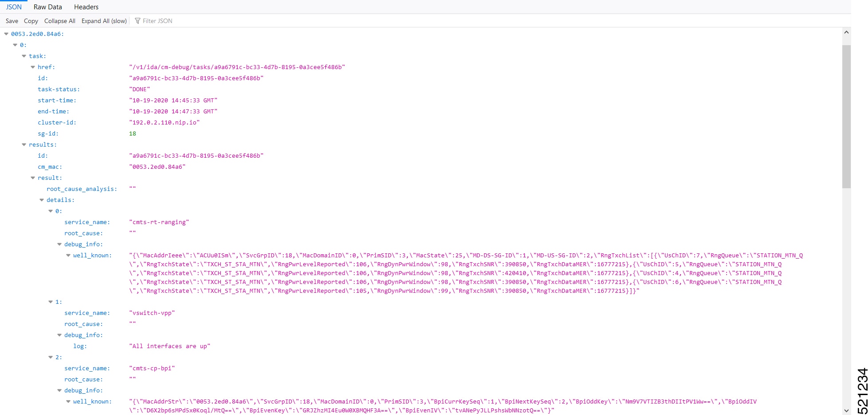Click the vertical scrollbar thumb

(846, 116)
